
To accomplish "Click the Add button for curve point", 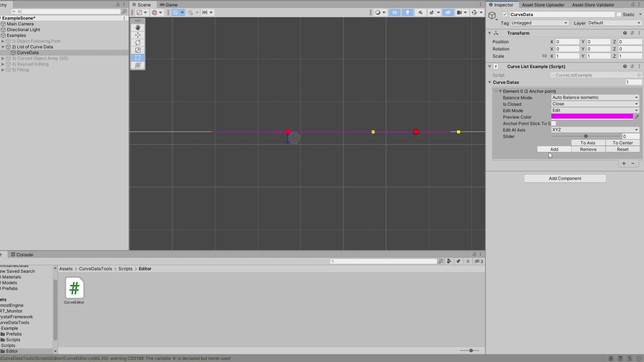I will coord(554,149).
